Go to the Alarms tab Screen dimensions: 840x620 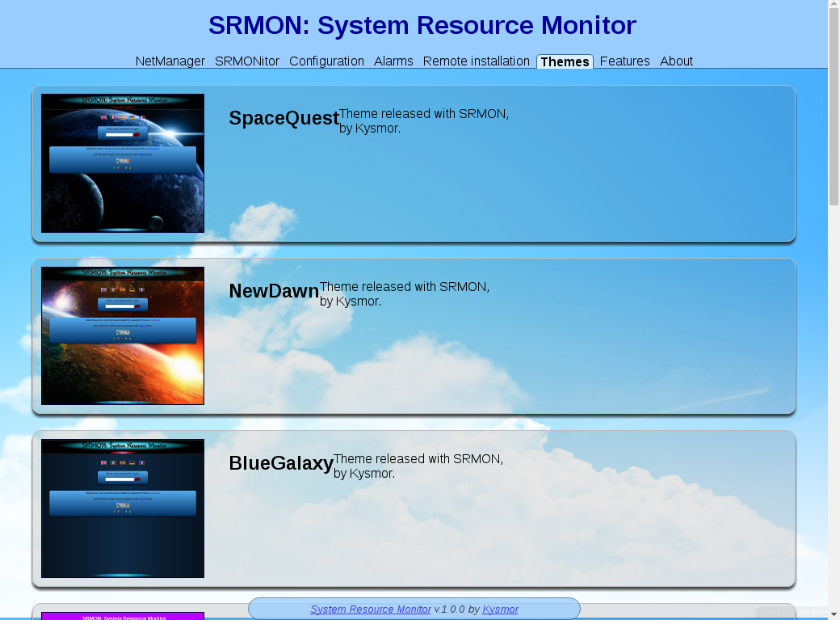[x=393, y=61]
